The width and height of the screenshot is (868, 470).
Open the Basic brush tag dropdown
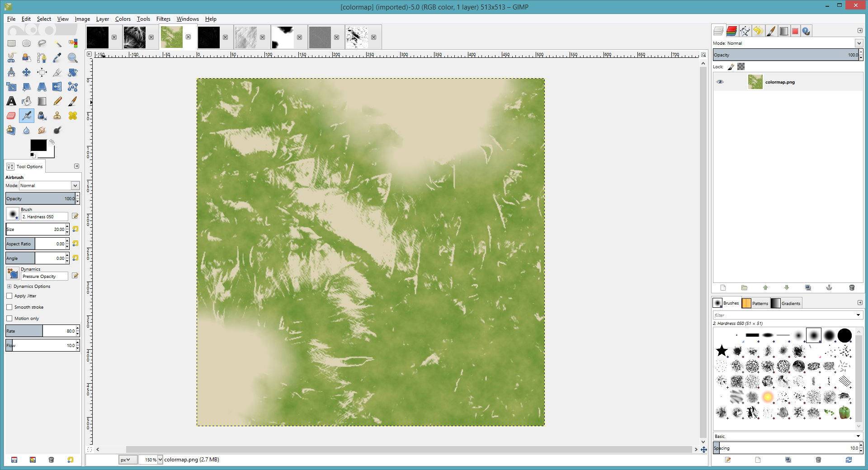tap(787, 436)
